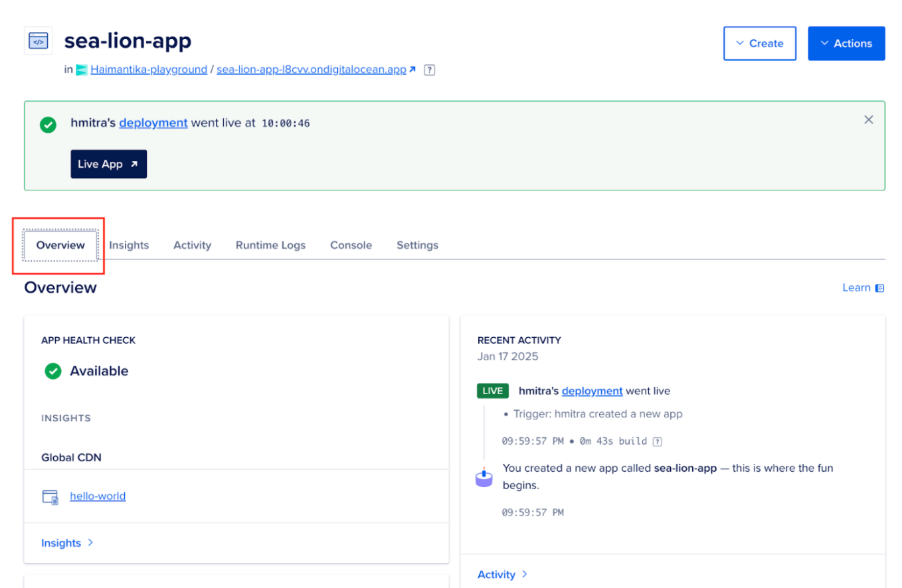902x588 pixels.
Task: Expand Activity via the link below Recent Activity
Action: (x=503, y=574)
